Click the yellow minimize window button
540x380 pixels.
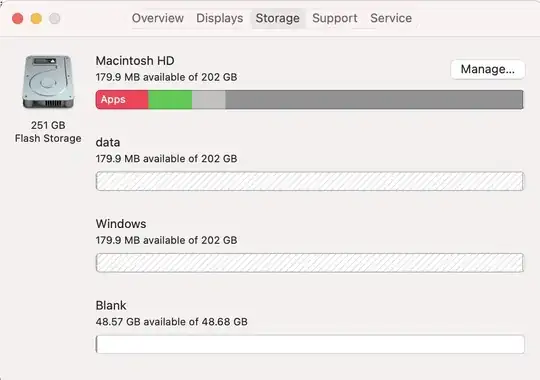coord(36,18)
